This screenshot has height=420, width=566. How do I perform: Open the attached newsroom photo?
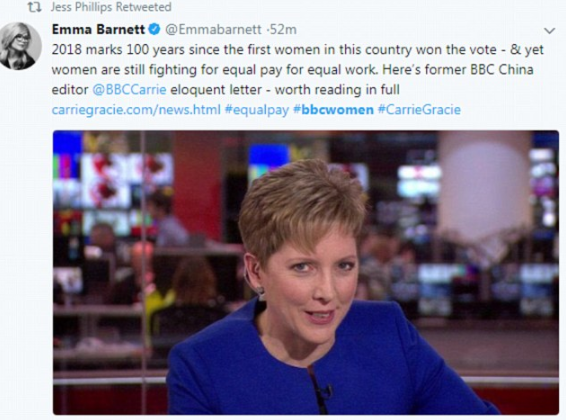(x=306, y=272)
